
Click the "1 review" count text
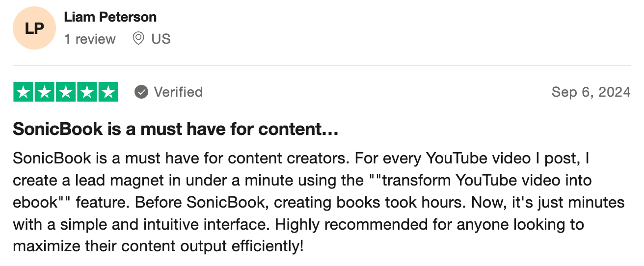pos(90,39)
